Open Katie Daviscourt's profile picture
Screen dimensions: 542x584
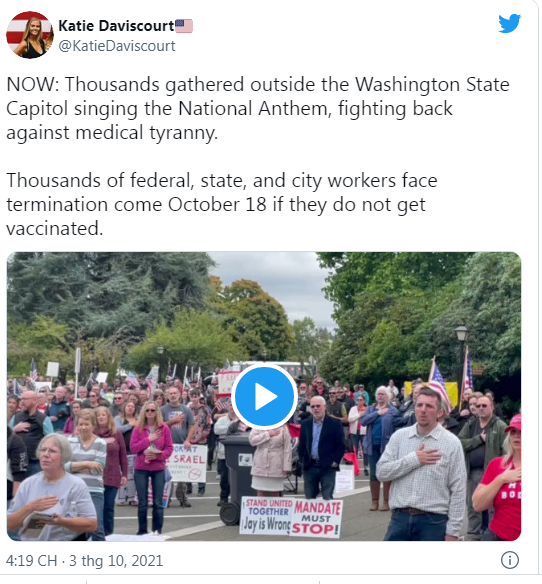[x=30, y=35]
